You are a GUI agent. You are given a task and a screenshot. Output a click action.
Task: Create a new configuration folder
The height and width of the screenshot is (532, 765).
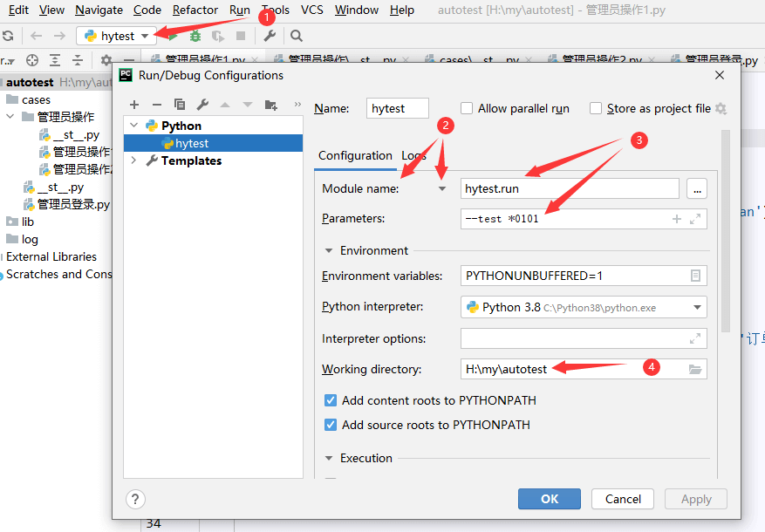[x=270, y=105]
